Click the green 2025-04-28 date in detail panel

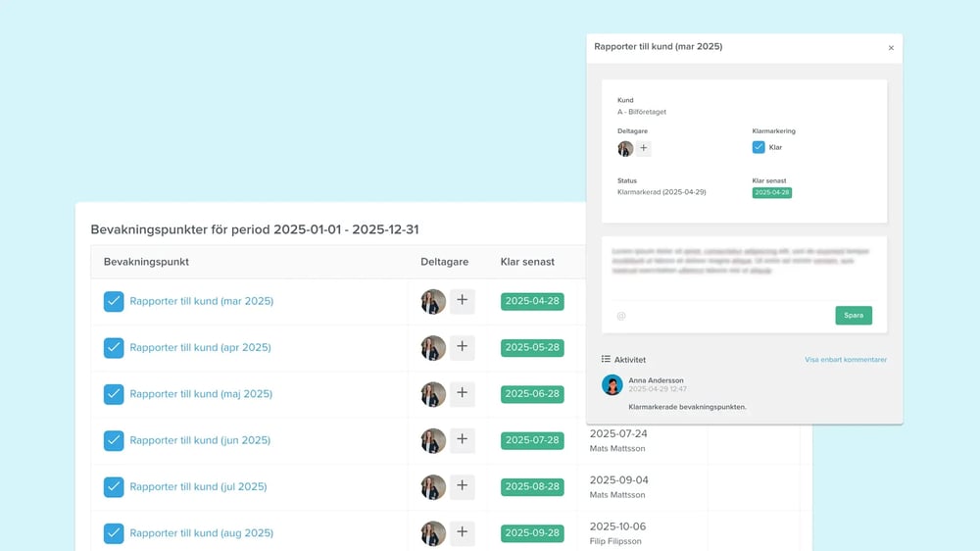[771, 193]
